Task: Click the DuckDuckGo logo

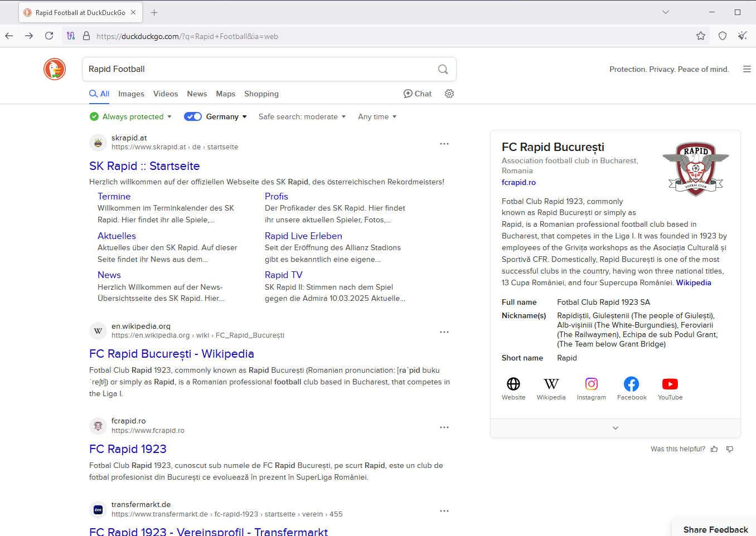Action: pyautogui.click(x=55, y=69)
